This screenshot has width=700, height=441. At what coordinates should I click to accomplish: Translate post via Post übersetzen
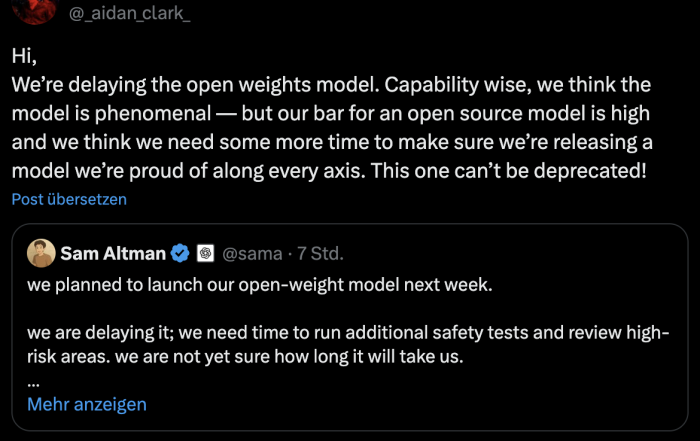click(69, 199)
